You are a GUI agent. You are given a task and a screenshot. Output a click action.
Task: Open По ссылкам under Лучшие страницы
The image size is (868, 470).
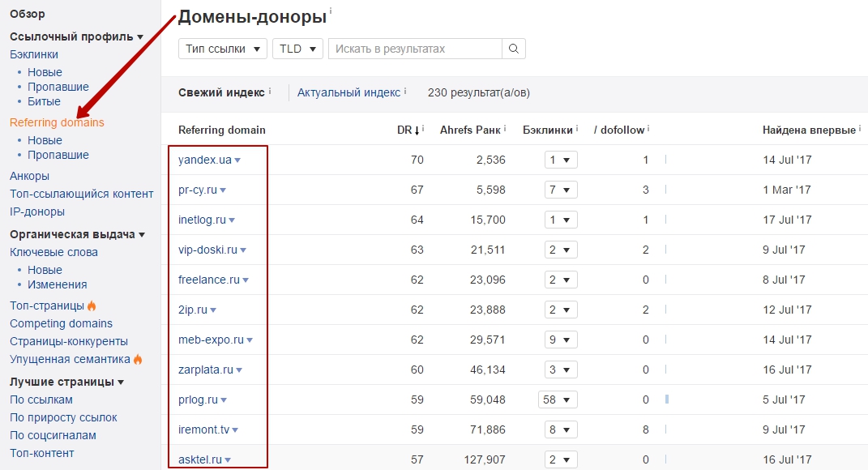click(41, 399)
